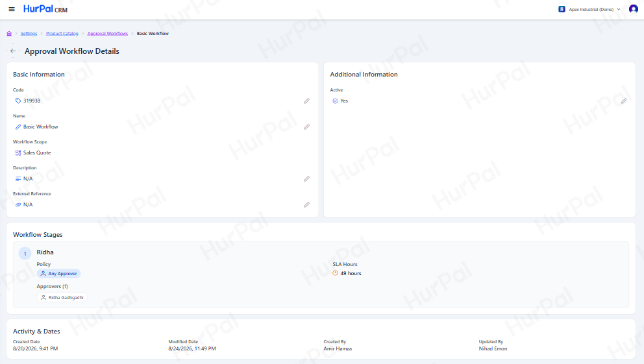644x364 pixels.
Task: Open the Settings breadcrumb link
Action: [x=29, y=34]
